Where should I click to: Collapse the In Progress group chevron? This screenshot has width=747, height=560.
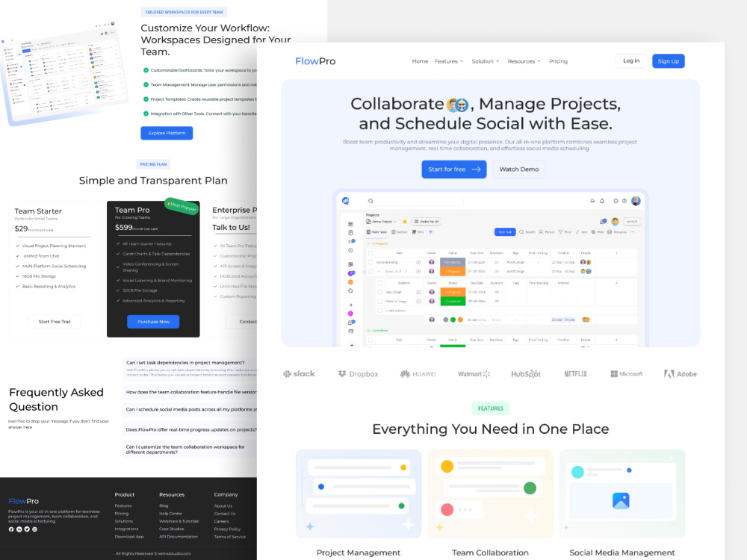369,243
